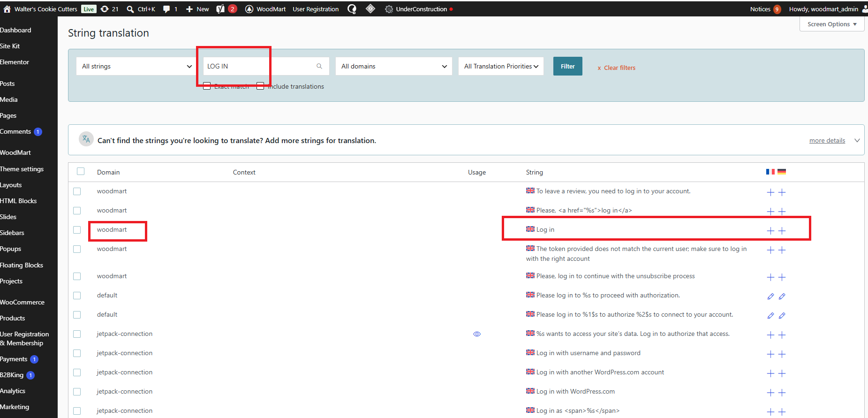The width and height of the screenshot is (868, 418).
Task: Enable the Include translations checkbox
Action: (x=260, y=86)
